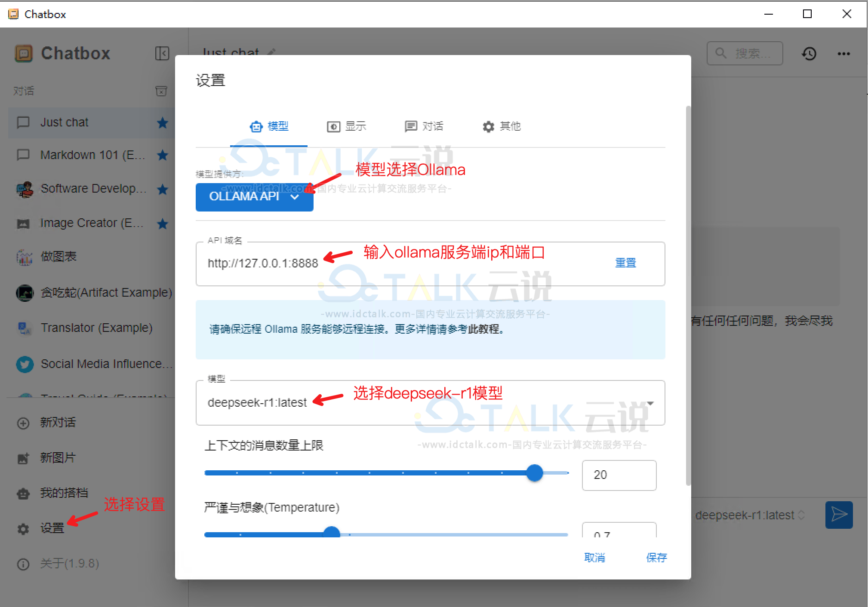Click the send message arrow button
This screenshot has width=868, height=607.
coord(839,515)
